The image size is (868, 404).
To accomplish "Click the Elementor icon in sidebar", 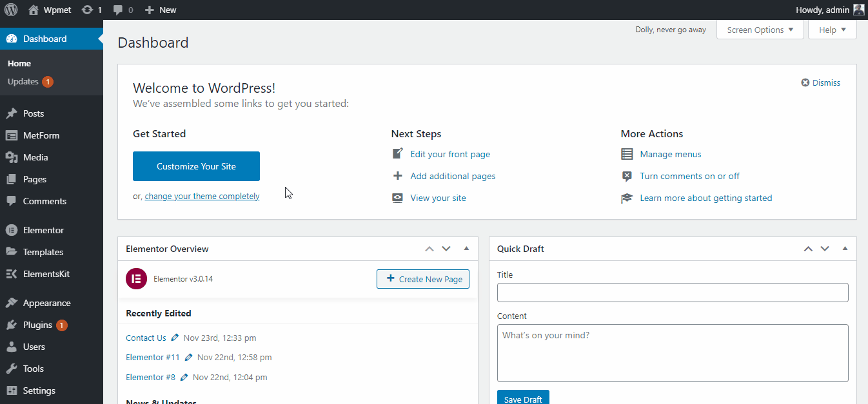I will tap(12, 230).
